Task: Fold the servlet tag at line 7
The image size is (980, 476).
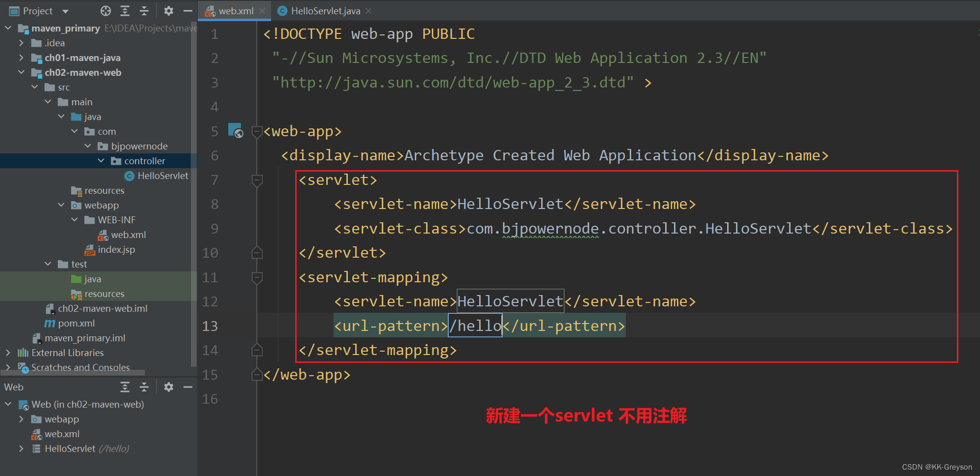Action: [x=257, y=180]
